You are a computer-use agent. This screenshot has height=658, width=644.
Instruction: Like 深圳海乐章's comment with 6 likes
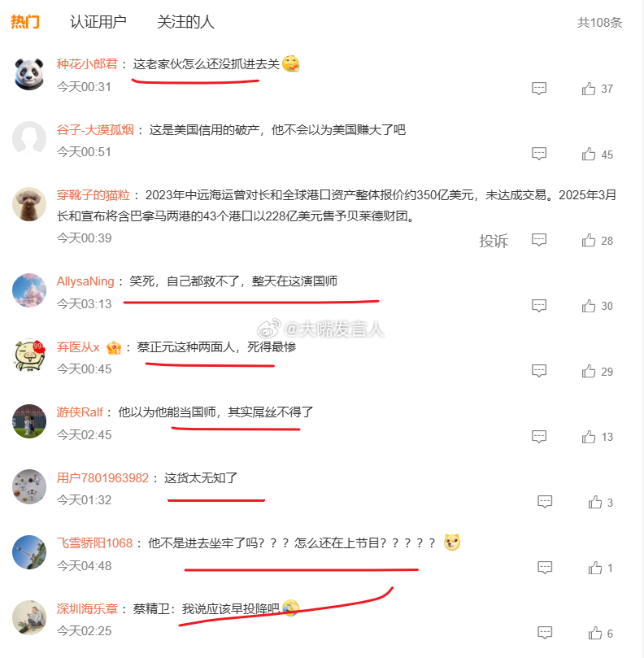coord(595,633)
